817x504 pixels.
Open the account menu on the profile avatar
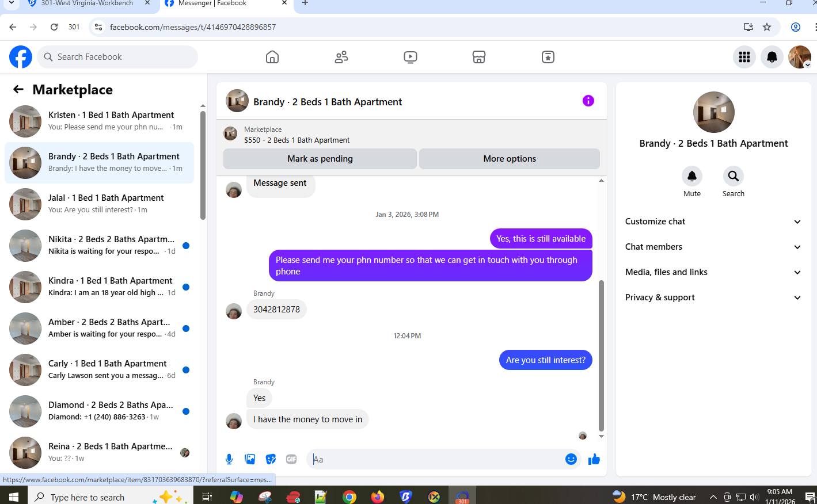coord(800,57)
